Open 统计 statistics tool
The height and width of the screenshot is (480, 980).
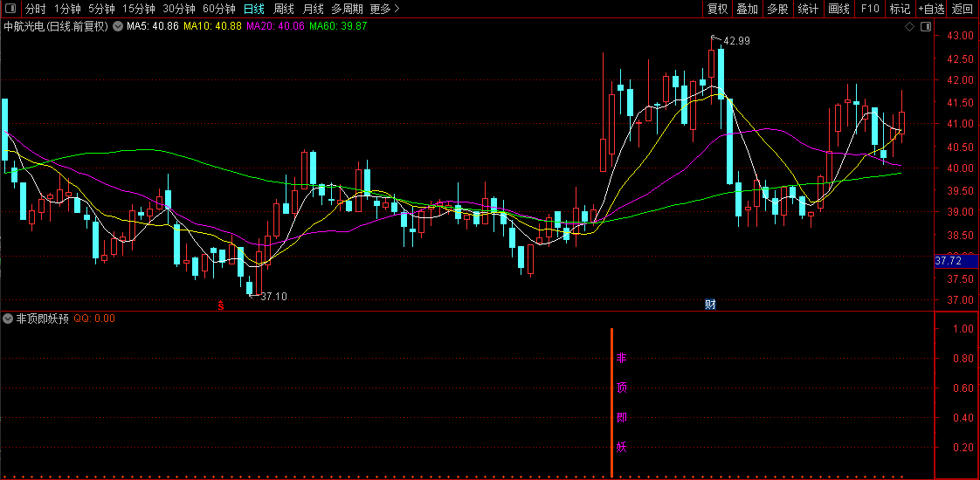[x=808, y=9]
